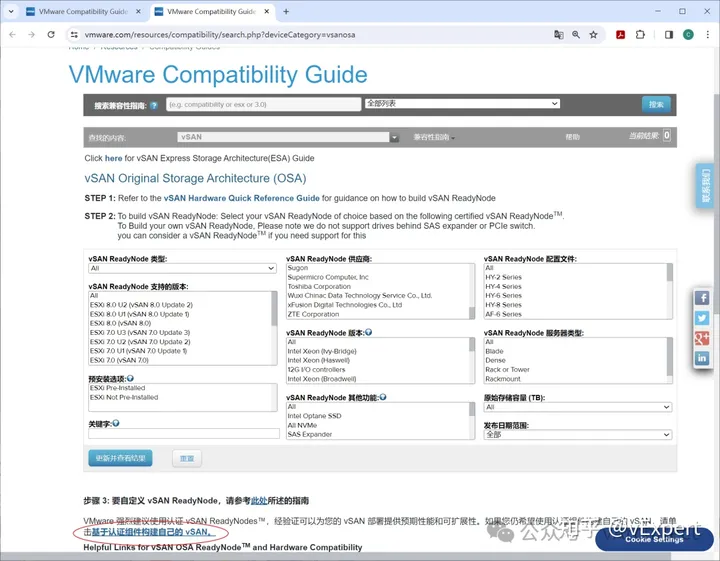
Task: Click the blue 搜索 button
Action: [656, 105]
